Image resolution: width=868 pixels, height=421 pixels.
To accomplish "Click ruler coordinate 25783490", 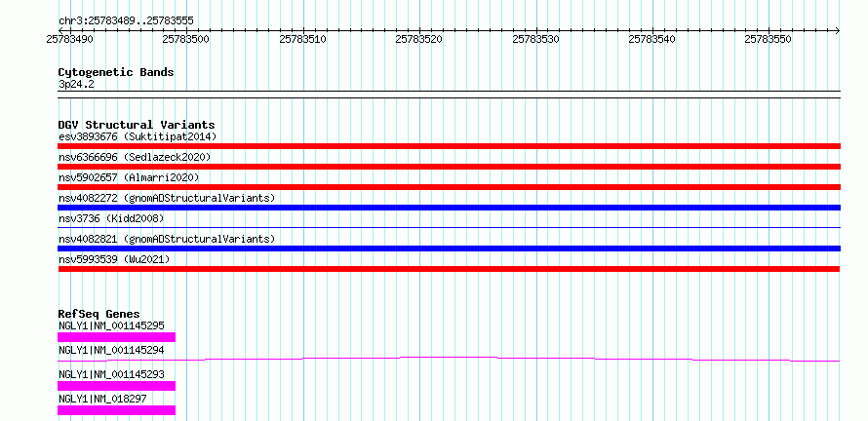I will coord(70,40).
